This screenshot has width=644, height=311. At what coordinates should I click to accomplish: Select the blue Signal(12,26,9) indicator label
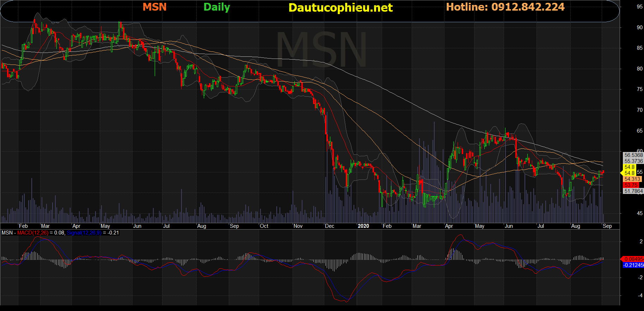[84, 233]
